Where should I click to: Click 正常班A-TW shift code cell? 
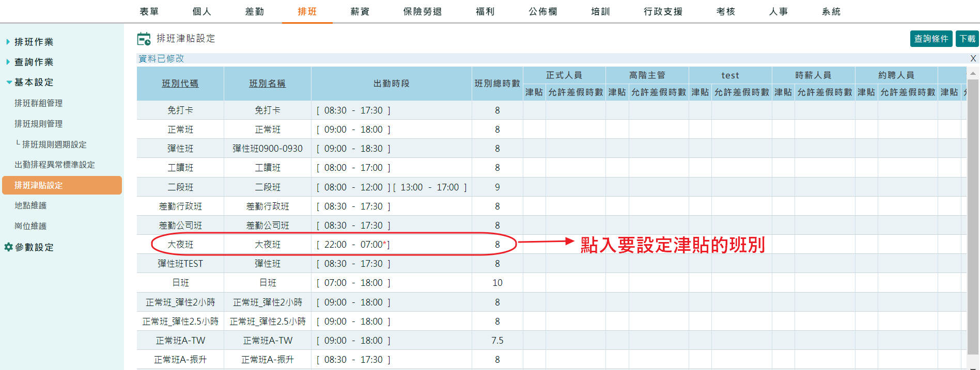click(180, 341)
